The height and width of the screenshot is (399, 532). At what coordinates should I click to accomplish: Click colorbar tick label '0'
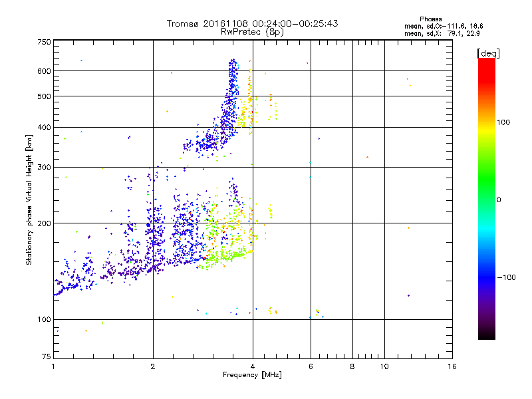pos(499,200)
